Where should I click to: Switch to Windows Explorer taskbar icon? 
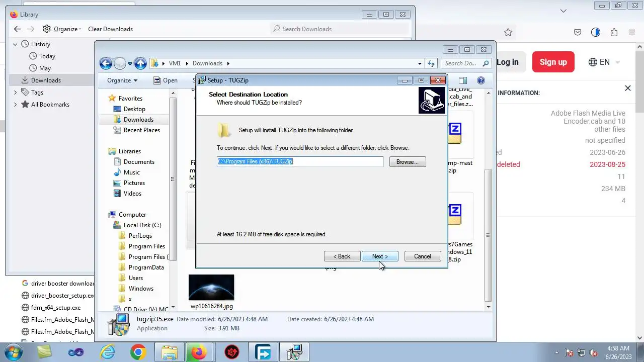(x=170, y=352)
